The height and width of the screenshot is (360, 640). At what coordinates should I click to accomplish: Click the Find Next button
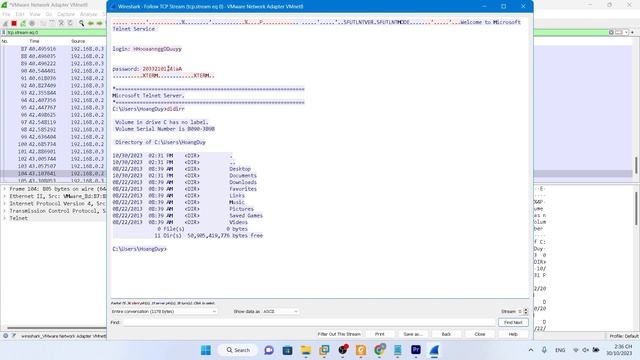pyautogui.click(x=513, y=322)
